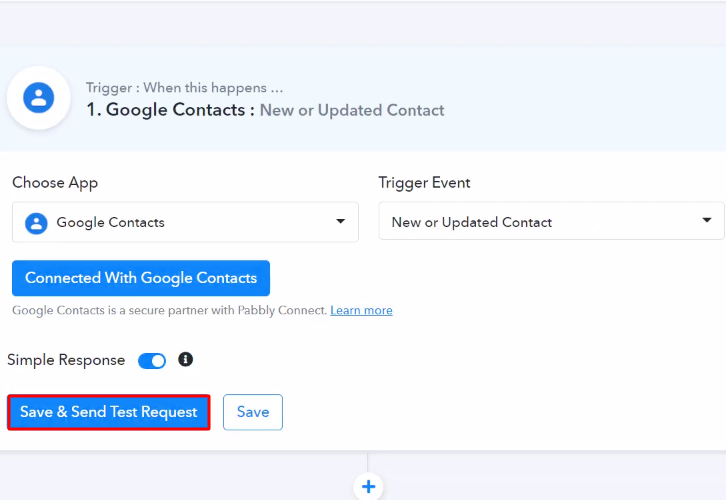The width and height of the screenshot is (726, 500).
Task: Open the Choose App dropdown
Action: (x=185, y=222)
